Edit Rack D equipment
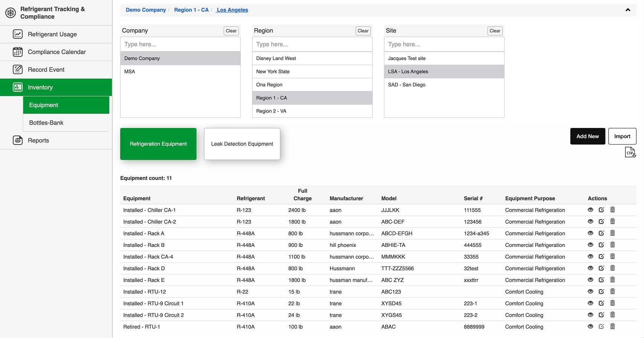The image size is (644, 338). (601, 268)
